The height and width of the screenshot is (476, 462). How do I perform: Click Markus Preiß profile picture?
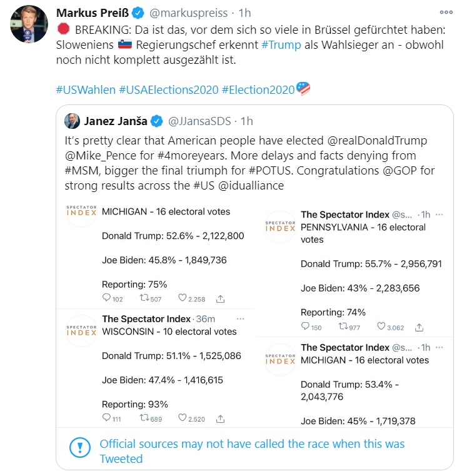(29, 24)
